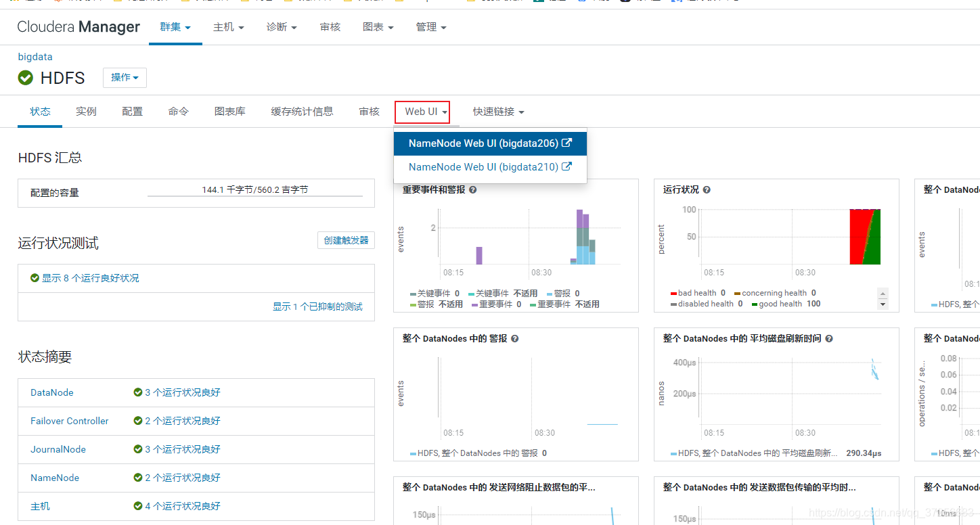Screen dimensions: 980x525
Task: Switch to the 缓存统计信息 tab
Action: 303,112
